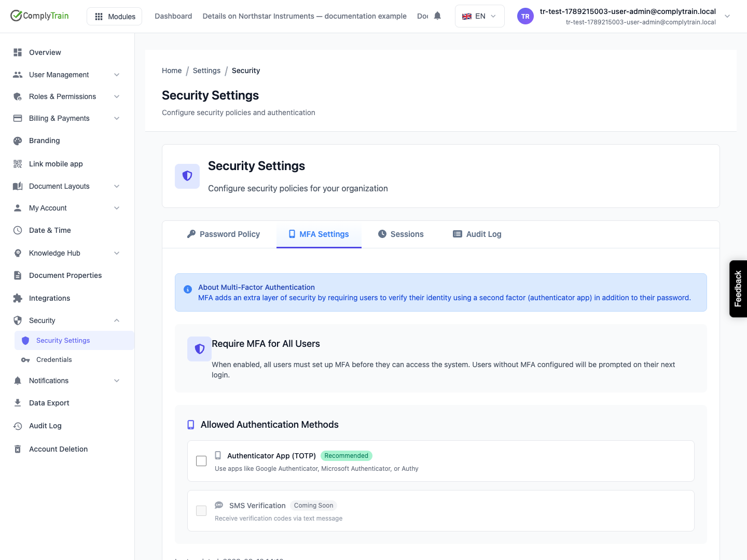Click the Roles & Permissions icon
Screen dimensions: 747x560
(x=18, y=96)
